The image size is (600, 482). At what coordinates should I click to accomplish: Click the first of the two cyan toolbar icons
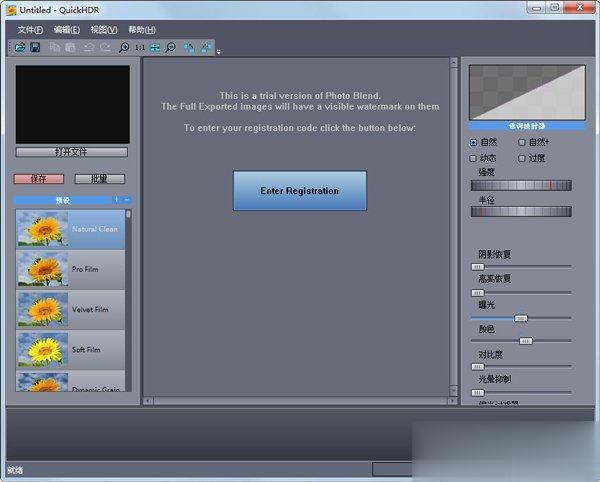coord(189,47)
